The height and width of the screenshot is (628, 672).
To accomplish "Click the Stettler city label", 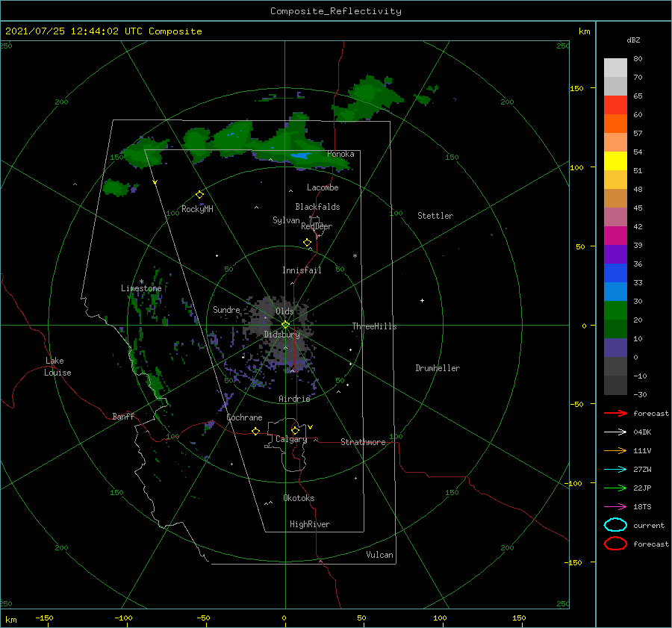I will click(435, 216).
